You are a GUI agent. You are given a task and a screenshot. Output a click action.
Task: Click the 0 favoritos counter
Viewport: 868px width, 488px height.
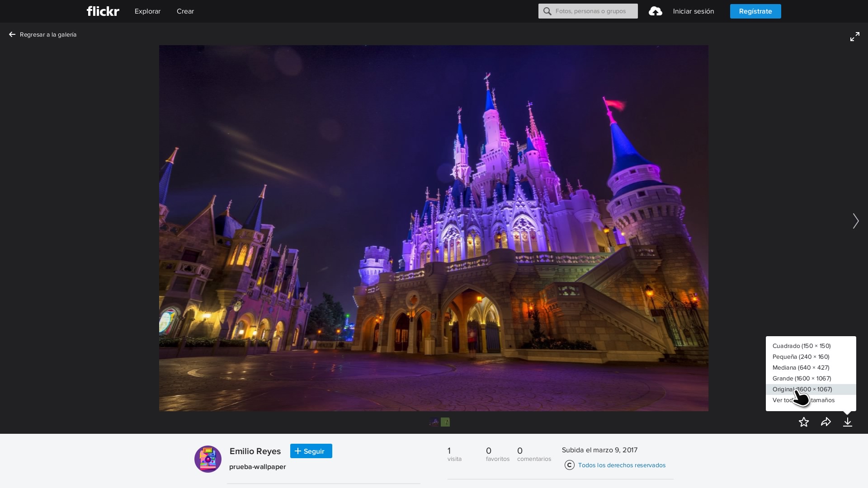click(x=497, y=454)
